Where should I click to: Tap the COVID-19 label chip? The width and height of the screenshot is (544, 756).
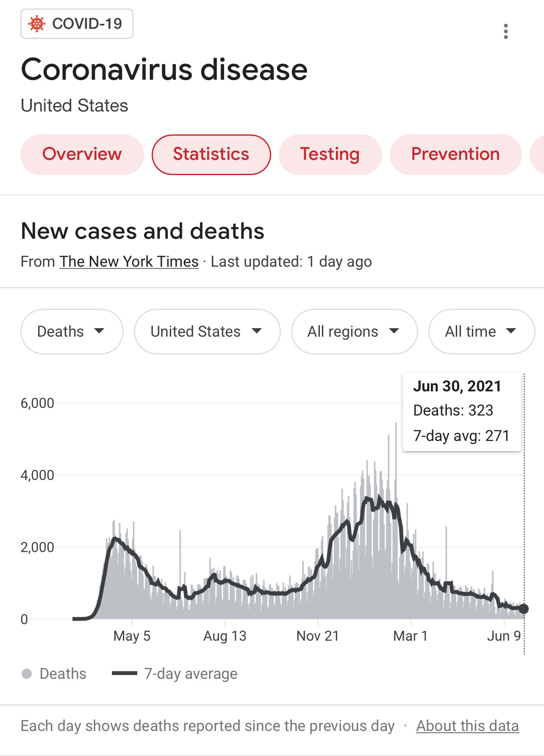pos(77,24)
